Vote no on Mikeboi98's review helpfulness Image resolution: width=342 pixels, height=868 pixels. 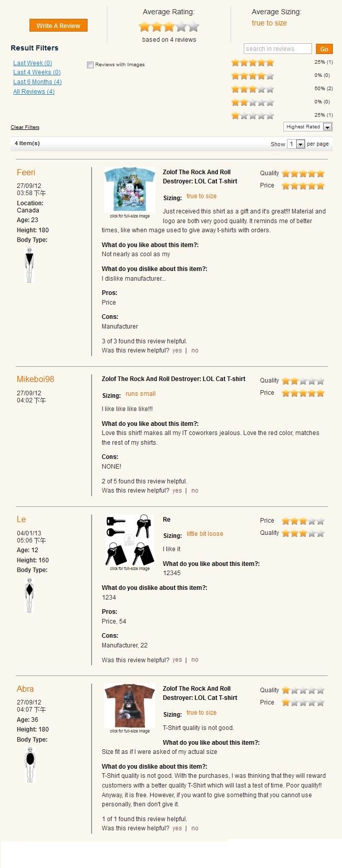click(195, 491)
